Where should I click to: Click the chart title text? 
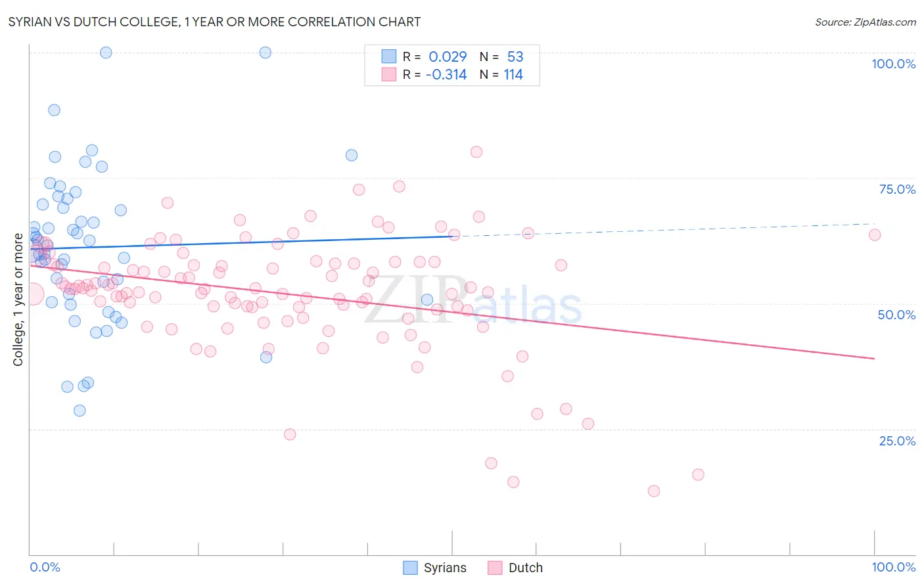(214, 22)
